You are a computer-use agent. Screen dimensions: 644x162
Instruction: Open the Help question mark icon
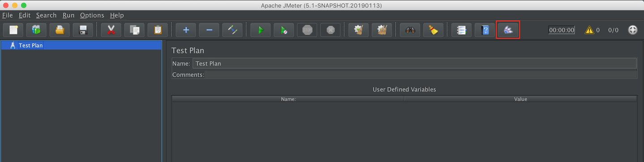[x=485, y=30]
